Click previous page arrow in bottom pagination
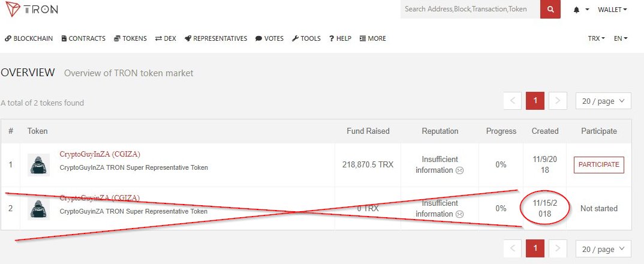 (x=513, y=248)
